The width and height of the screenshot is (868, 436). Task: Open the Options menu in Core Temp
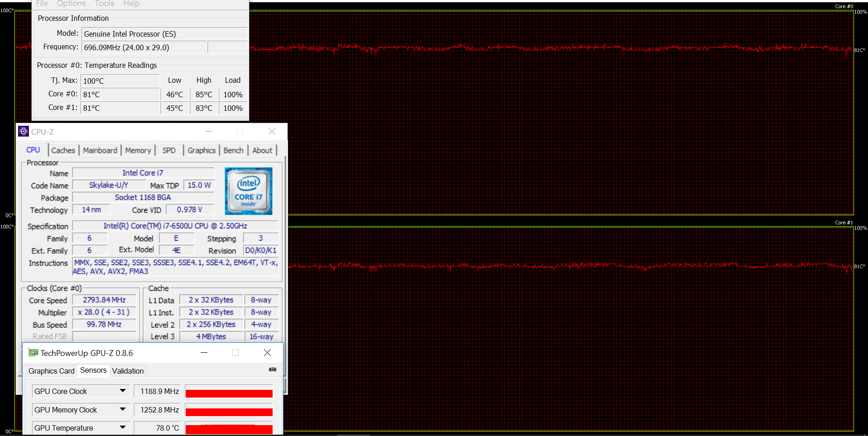[x=71, y=4]
